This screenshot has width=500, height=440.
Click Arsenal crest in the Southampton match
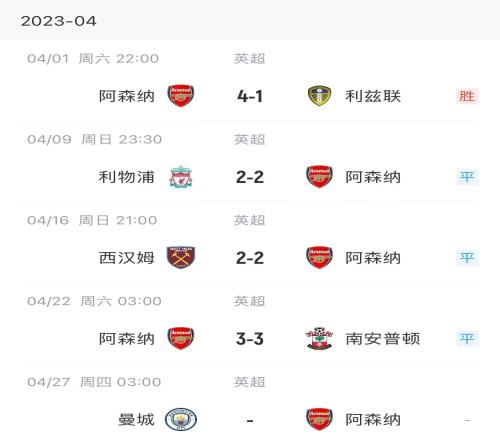(x=181, y=338)
